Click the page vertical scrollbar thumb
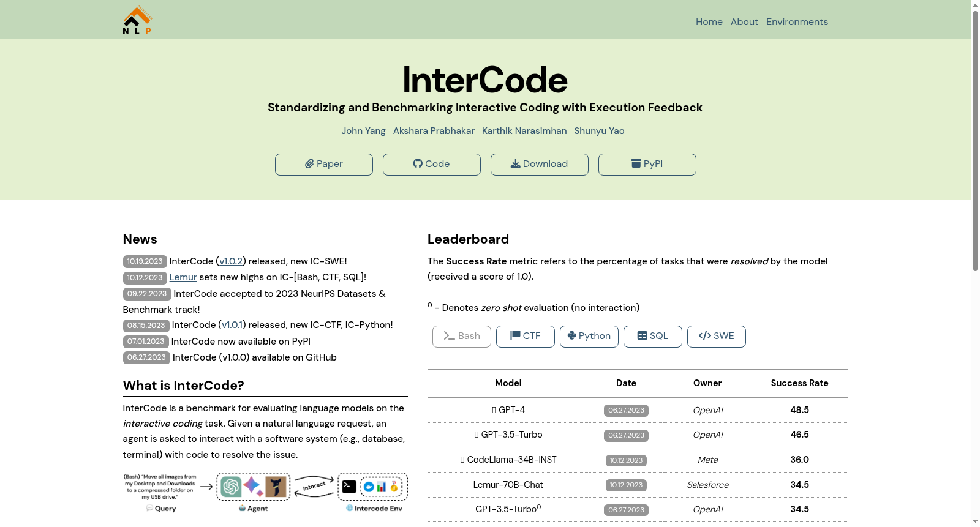Screen dimensions: 980x527 coord(975,140)
